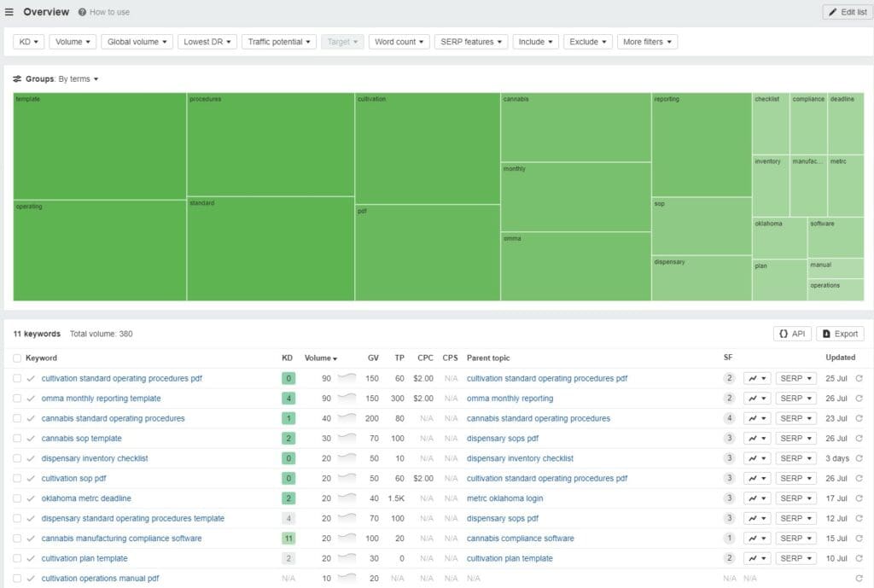
Task: Open trend chart for cannabis standard operating procedures
Action: click(757, 418)
